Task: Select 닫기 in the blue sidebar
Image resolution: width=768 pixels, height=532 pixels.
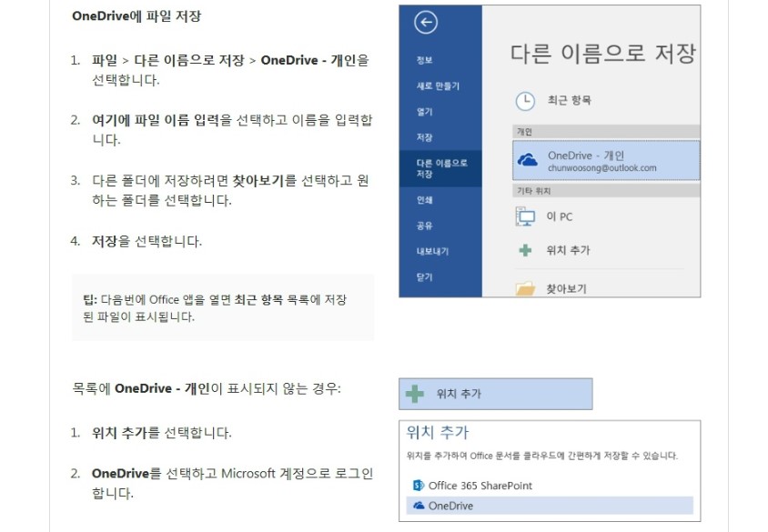Action: click(424, 277)
